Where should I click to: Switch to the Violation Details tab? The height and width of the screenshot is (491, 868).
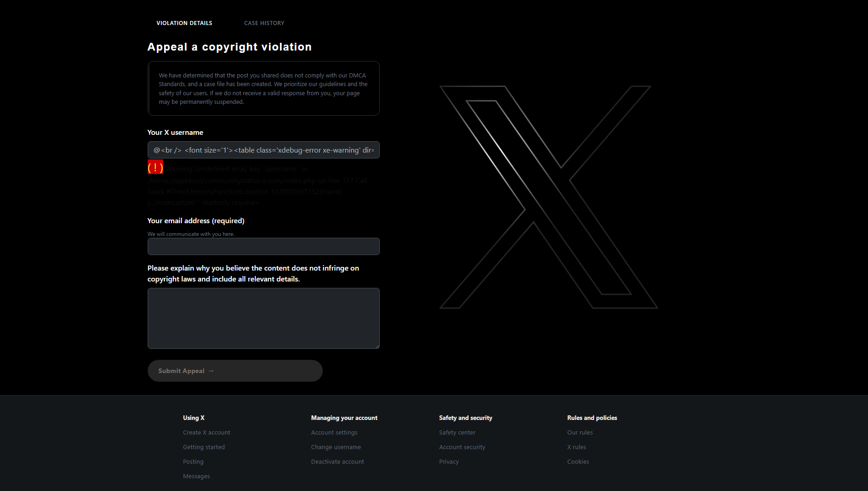point(184,23)
